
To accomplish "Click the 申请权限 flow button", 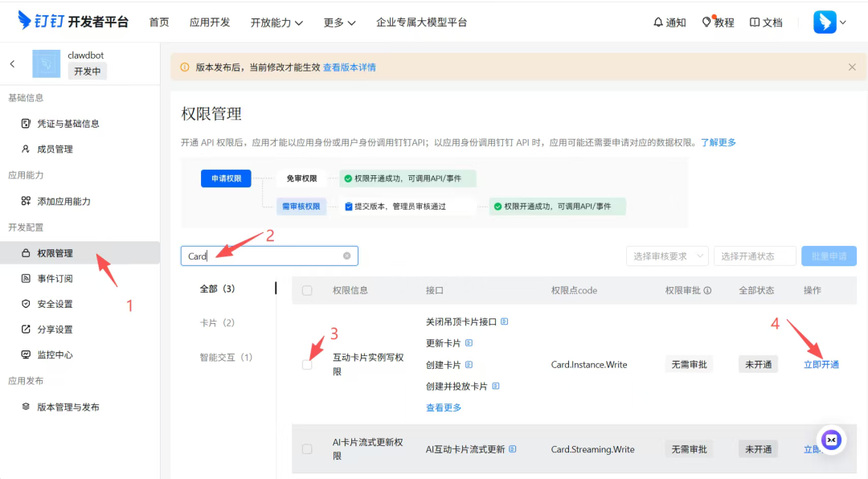I will tap(226, 178).
